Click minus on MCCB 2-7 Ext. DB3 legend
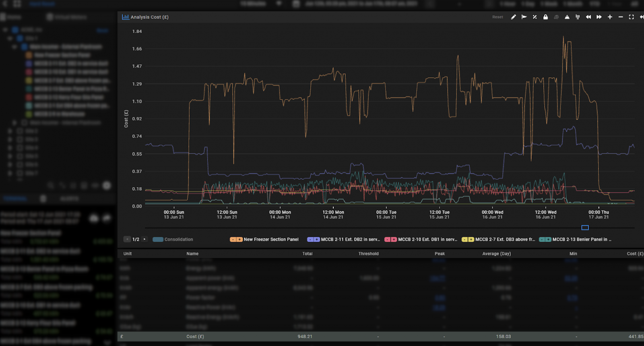 [465, 239]
